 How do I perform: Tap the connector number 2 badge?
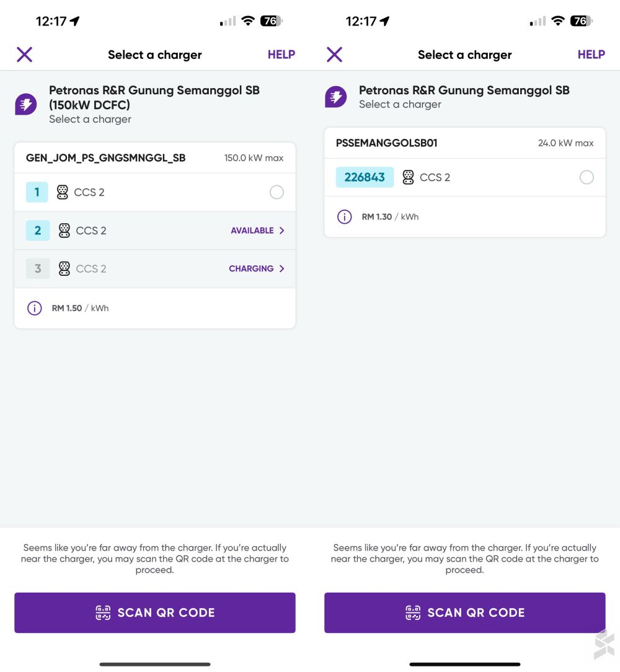pos(38,231)
